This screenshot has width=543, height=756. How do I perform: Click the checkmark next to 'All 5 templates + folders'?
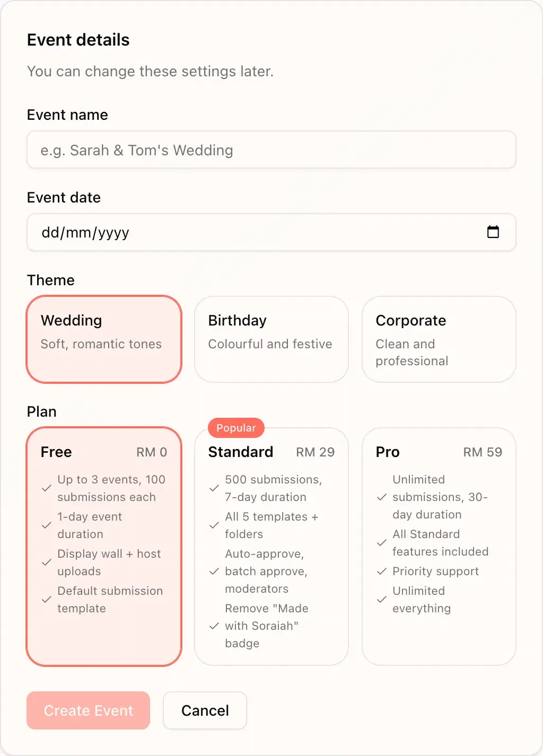[214, 525]
